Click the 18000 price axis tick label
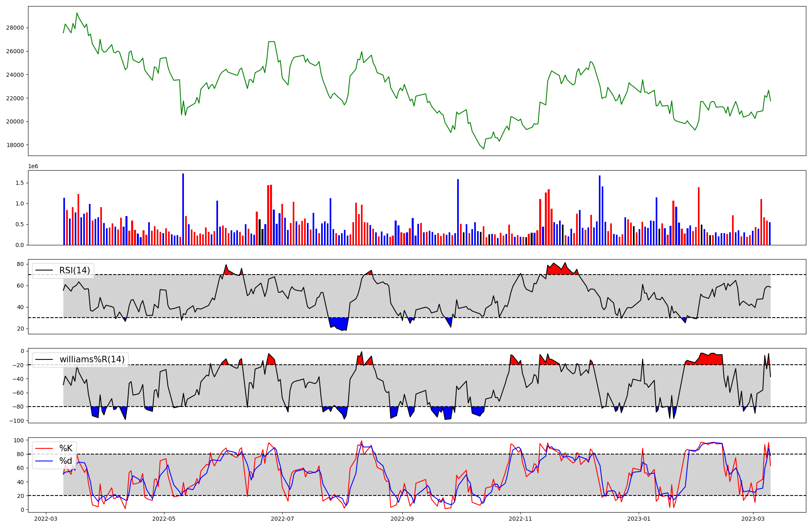The width and height of the screenshot is (812, 528). tap(15, 145)
